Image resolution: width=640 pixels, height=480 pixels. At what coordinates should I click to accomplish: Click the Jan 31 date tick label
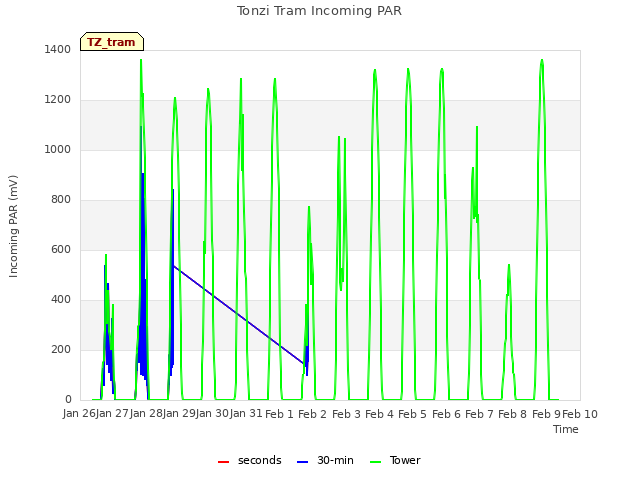click(246, 414)
